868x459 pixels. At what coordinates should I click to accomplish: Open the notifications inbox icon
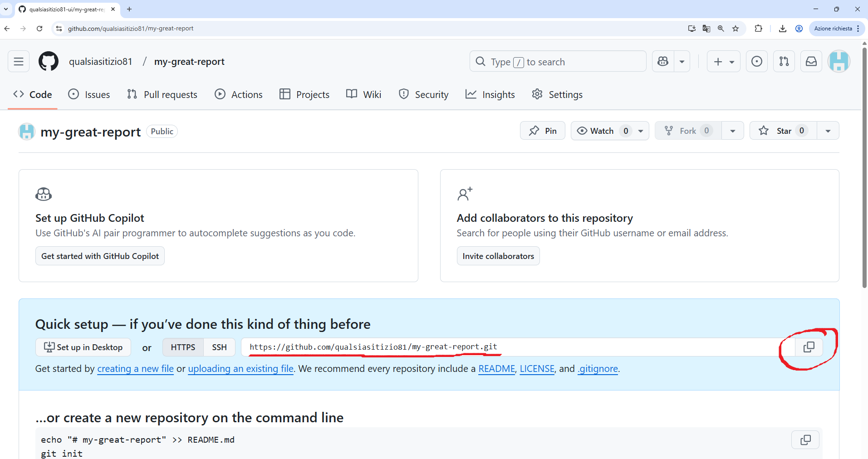811,61
